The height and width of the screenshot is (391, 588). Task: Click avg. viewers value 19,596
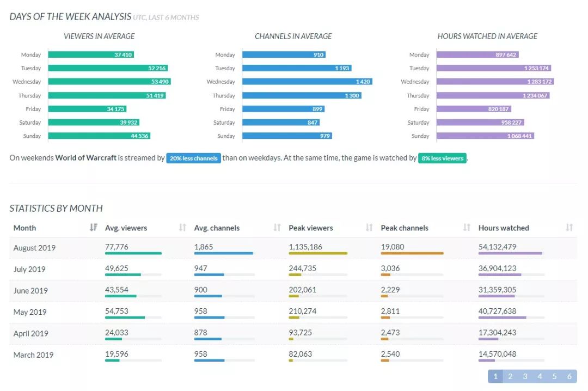pos(117,354)
